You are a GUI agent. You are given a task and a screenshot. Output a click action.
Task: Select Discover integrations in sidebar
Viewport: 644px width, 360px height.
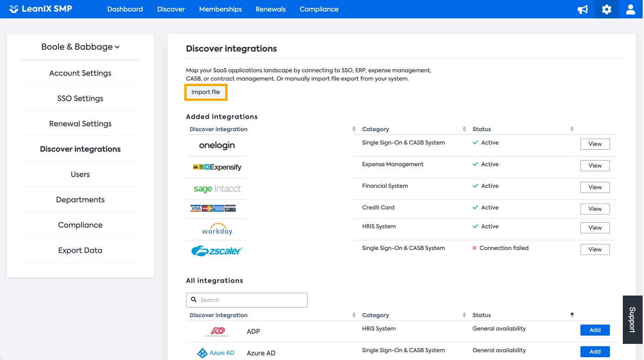80,149
